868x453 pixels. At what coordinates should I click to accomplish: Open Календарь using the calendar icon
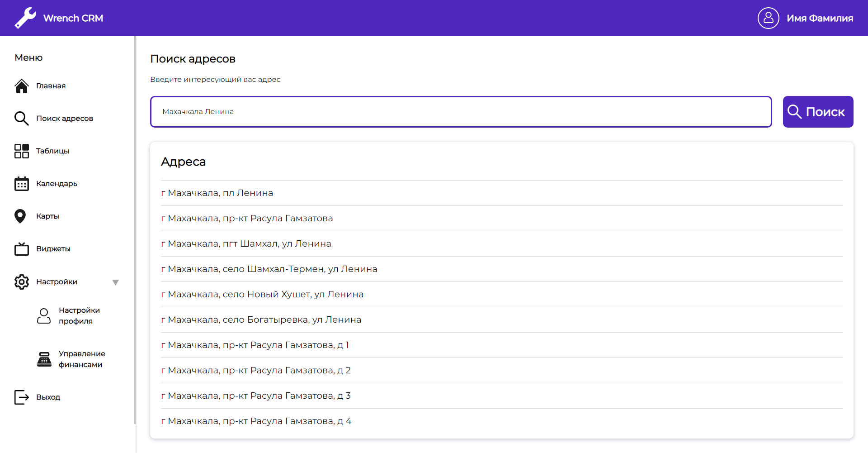point(22,183)
